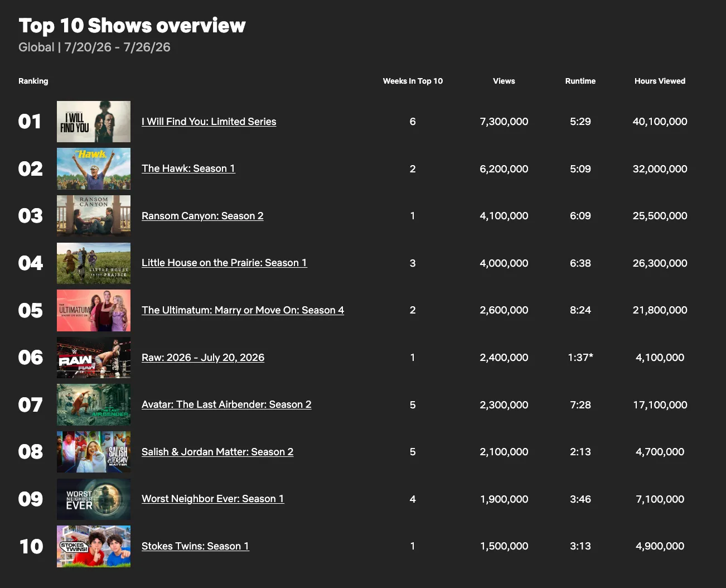The height and width of the screenshot is (588, 726).
Task: Click the Views column header
Action: click(x=504, y=81)
